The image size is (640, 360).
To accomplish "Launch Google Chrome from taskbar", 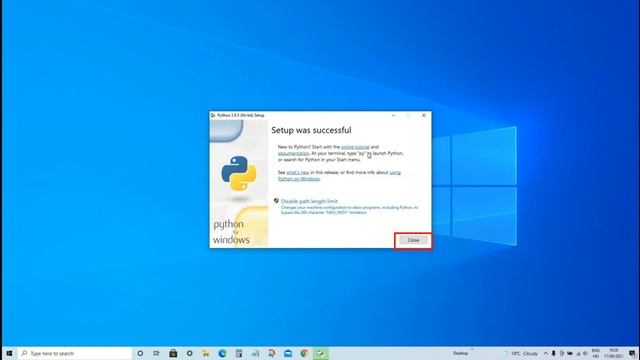I will 304,353.
